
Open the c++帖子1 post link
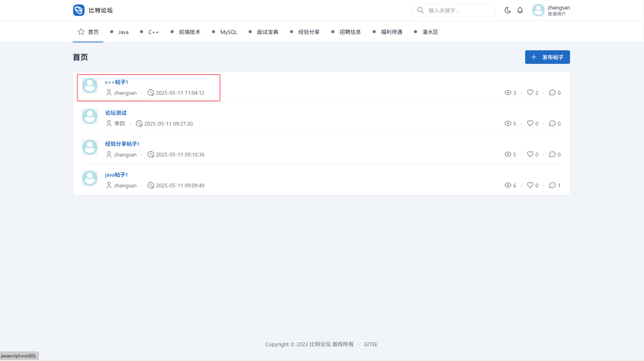(x=117, y=82)
